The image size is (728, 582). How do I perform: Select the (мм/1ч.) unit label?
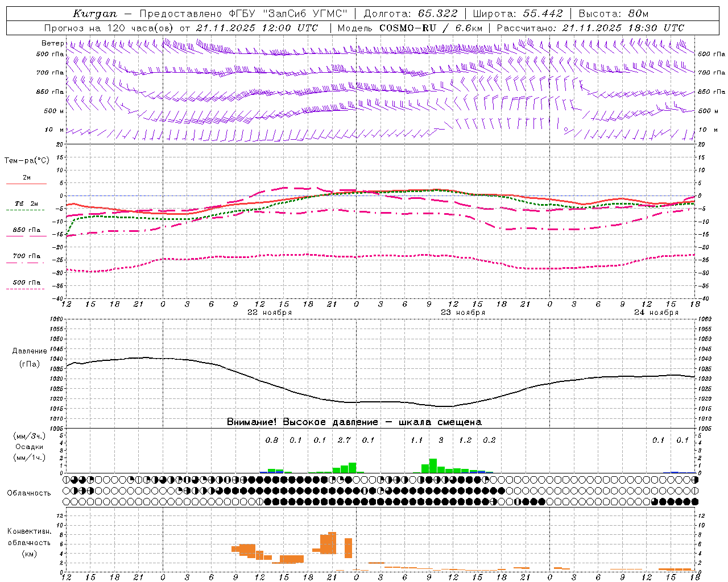29,458
